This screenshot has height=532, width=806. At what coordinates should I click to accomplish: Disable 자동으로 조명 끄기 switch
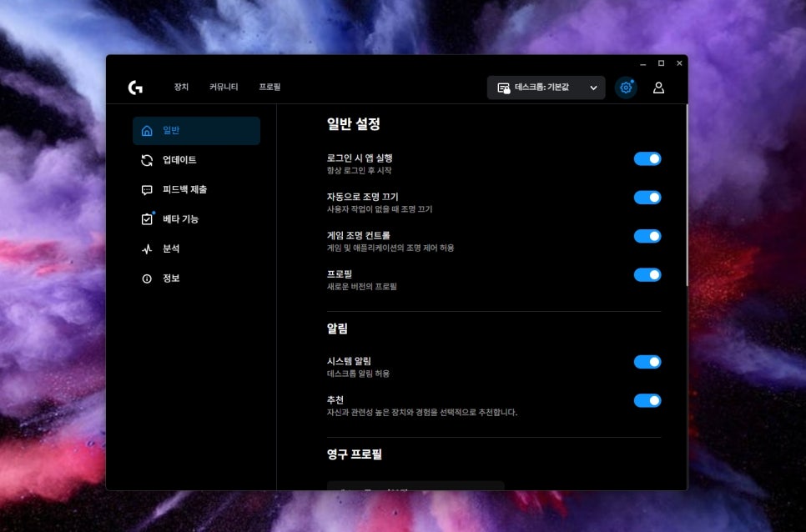pos(647,198)
